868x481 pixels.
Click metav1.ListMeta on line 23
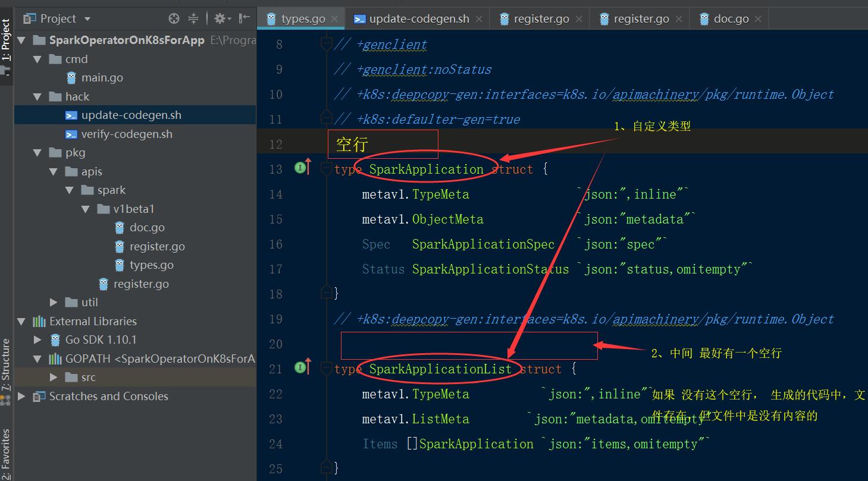[415, 419]
